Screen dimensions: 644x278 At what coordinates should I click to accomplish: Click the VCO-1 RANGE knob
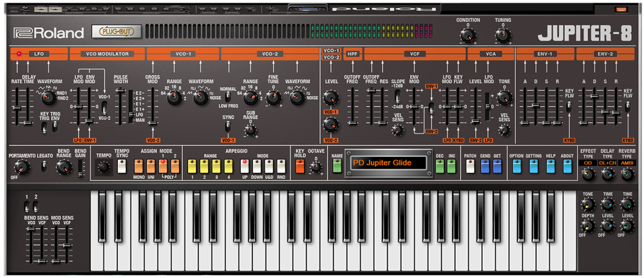(x=174, y=98)
